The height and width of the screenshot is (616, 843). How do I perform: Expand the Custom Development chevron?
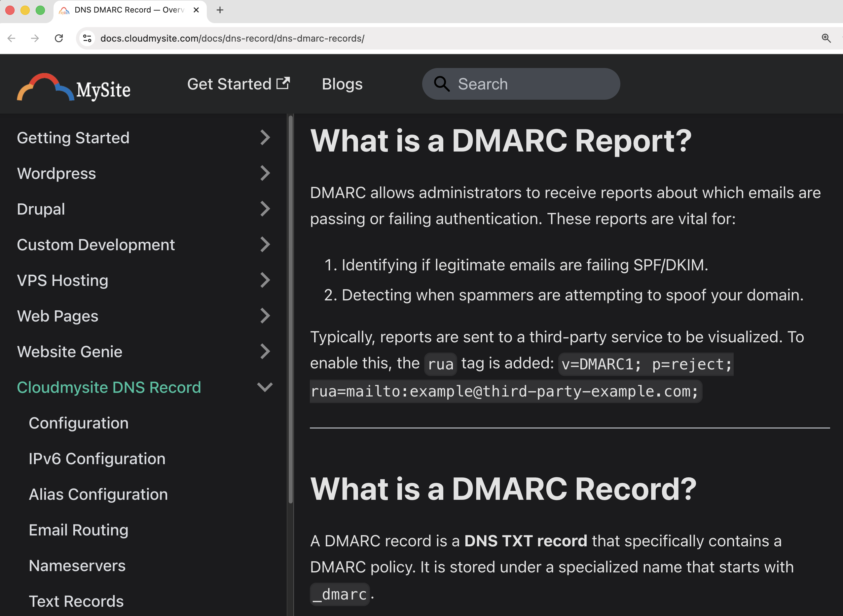coord(265,245)
